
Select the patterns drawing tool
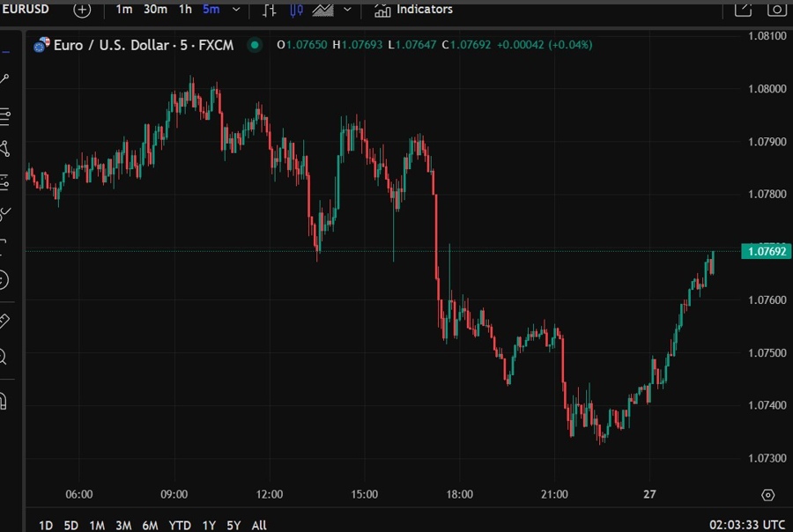(4, 148)
